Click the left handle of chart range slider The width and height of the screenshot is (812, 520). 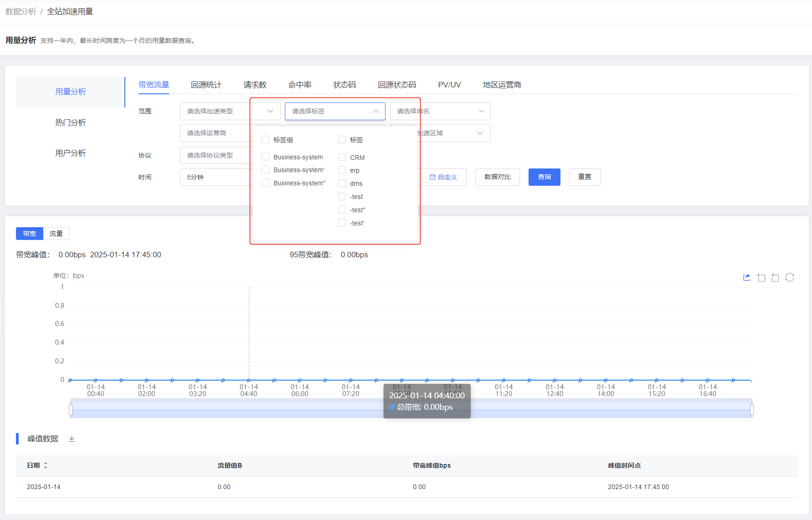point(71,410)
